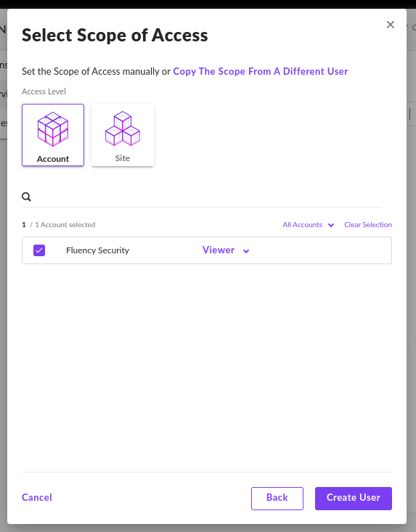The image size is (416, 532).
Task: Go Back to the previous step
Action: point(277,499)
